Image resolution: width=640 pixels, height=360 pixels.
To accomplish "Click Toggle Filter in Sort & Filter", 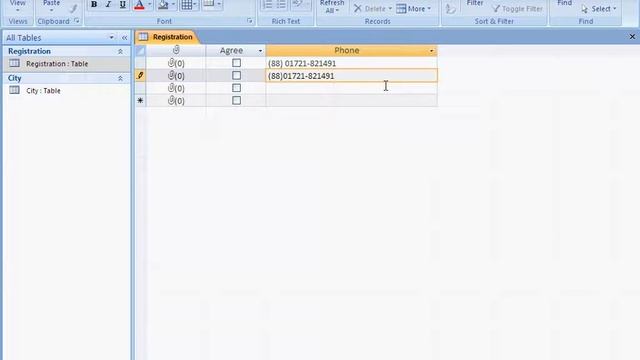I will pyautogui.click(x=518, y=9).
